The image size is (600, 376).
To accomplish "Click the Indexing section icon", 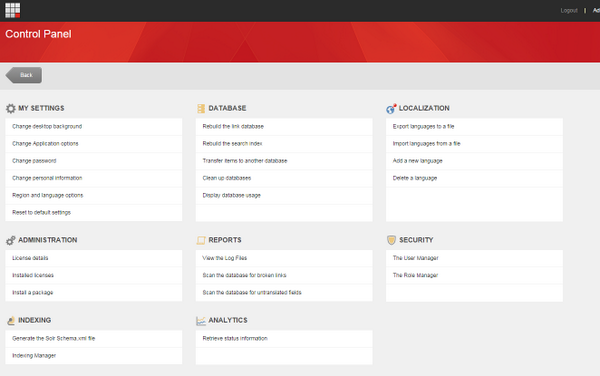I will point(11,321).
